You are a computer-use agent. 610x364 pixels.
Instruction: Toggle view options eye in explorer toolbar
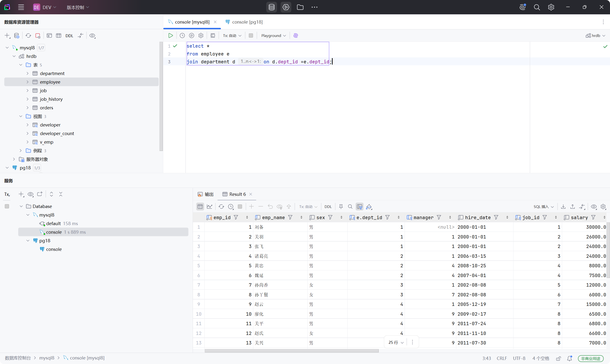click(x=92, y=35)
